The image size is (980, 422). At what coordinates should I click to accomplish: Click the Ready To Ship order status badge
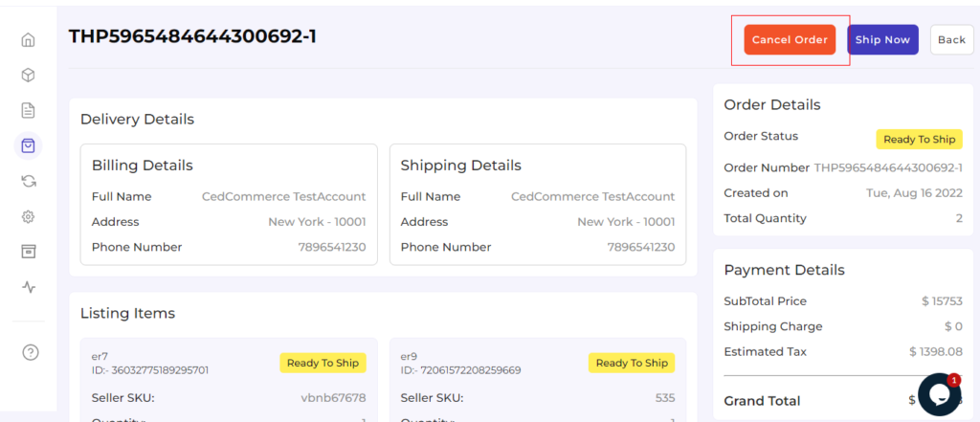click(x=919, y=140)
